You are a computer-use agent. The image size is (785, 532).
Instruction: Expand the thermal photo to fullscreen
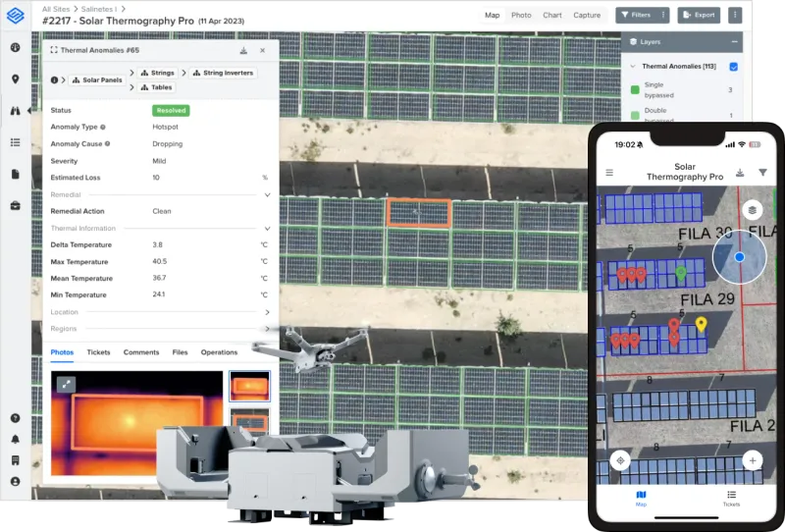point(66,385)
